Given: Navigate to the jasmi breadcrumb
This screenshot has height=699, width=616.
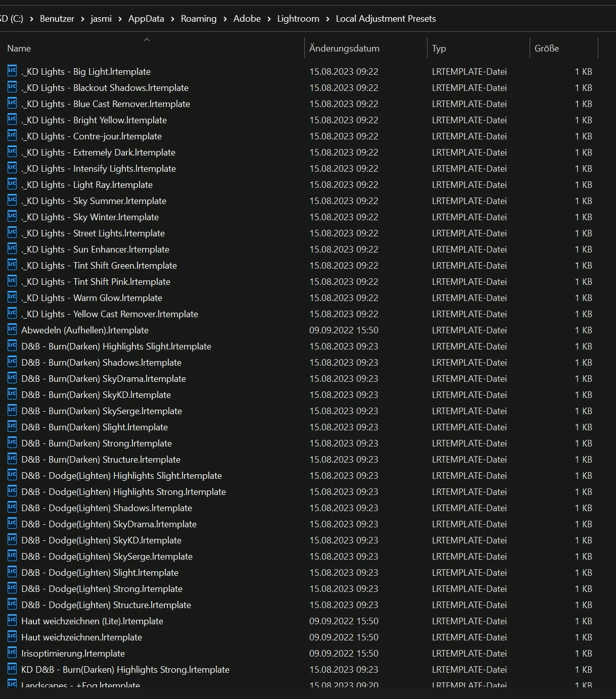Looking at the screenshot, I should coord(101,19).
